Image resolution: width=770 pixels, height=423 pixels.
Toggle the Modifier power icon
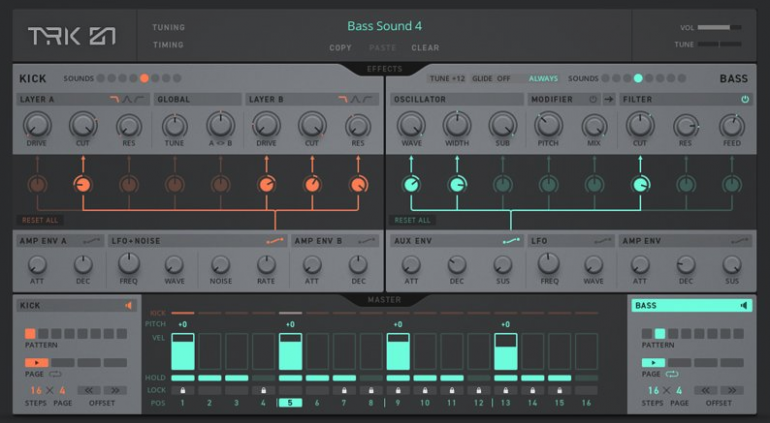coord(592,100)
